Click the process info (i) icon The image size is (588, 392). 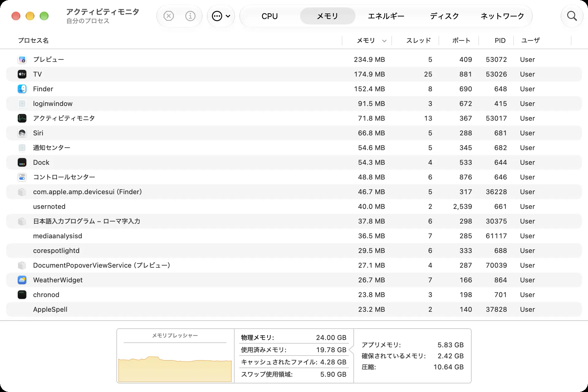pos(190,16)
